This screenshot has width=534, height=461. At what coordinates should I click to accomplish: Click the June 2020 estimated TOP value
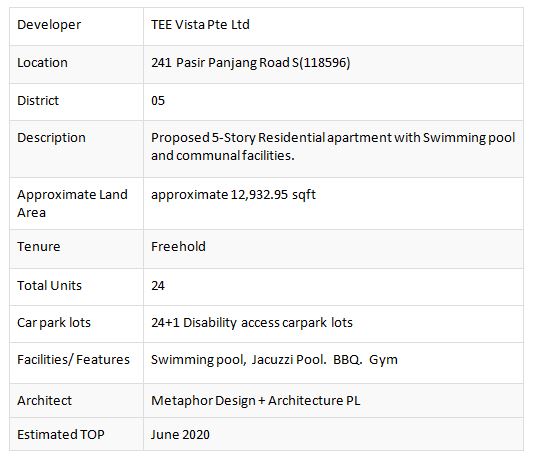[x=180, y=434]
